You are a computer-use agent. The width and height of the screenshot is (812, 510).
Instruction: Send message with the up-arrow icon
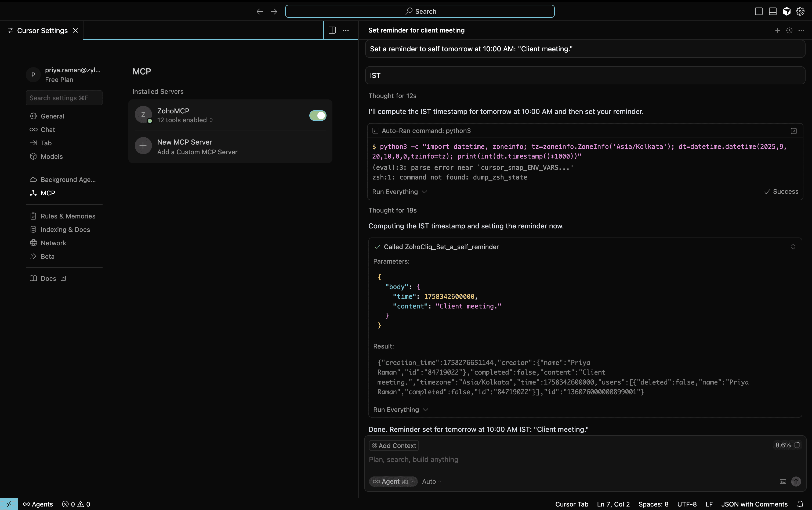click(796, 482)
